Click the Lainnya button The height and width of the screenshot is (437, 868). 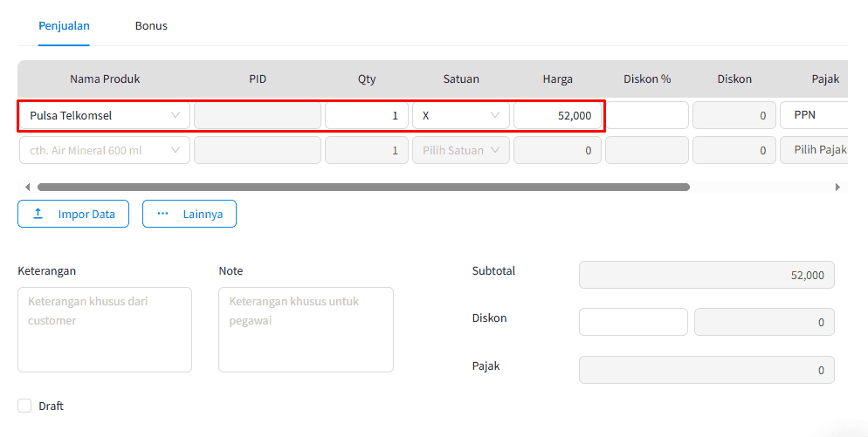[x=189, y=214]
